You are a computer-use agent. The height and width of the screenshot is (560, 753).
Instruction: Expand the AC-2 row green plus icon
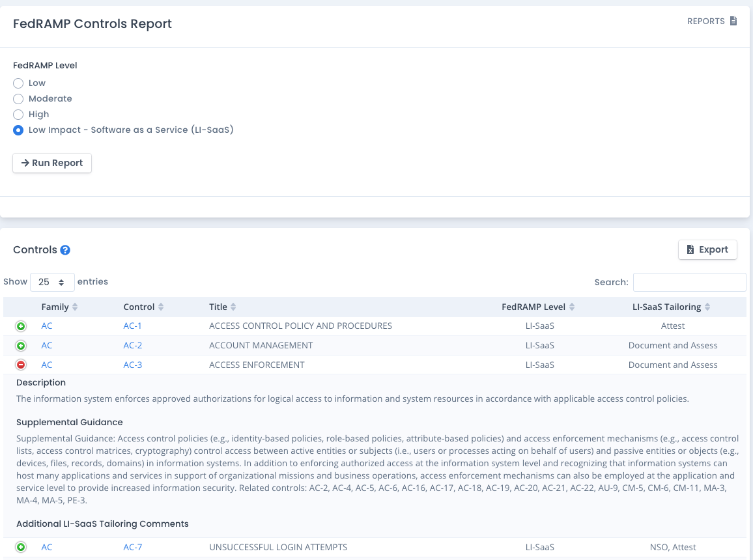coord(21,346)
